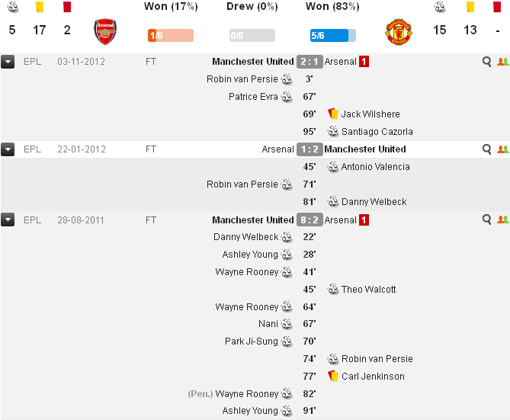
Task: Click the blue 5/6 wins bar
Action: pos(332,36)
